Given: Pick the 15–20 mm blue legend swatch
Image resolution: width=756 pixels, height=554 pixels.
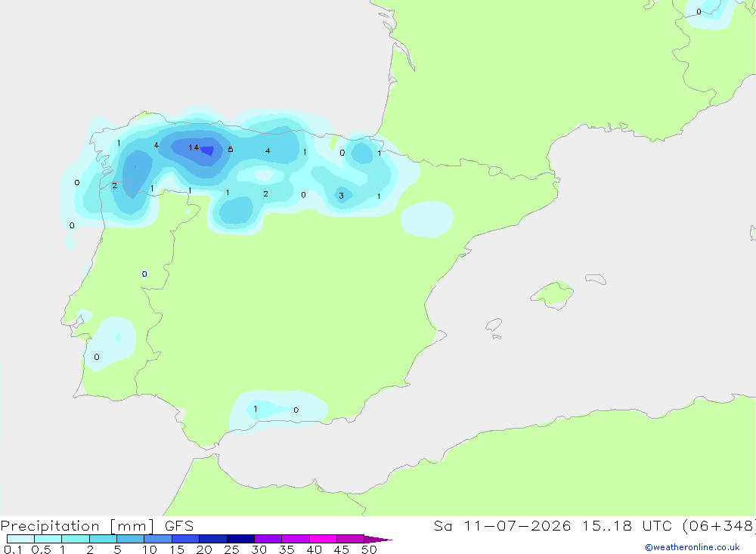Looking at the screenshot, I should (185, 539).
